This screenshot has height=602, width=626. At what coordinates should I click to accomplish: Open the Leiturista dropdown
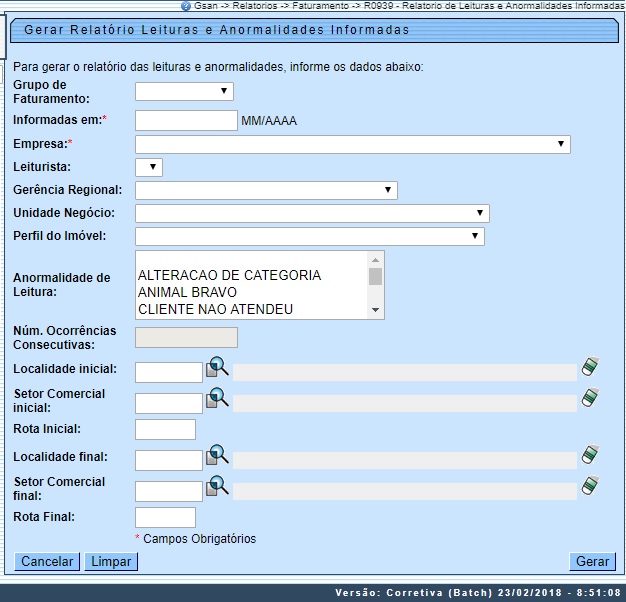pyautogui.click(x=149, y=168)
